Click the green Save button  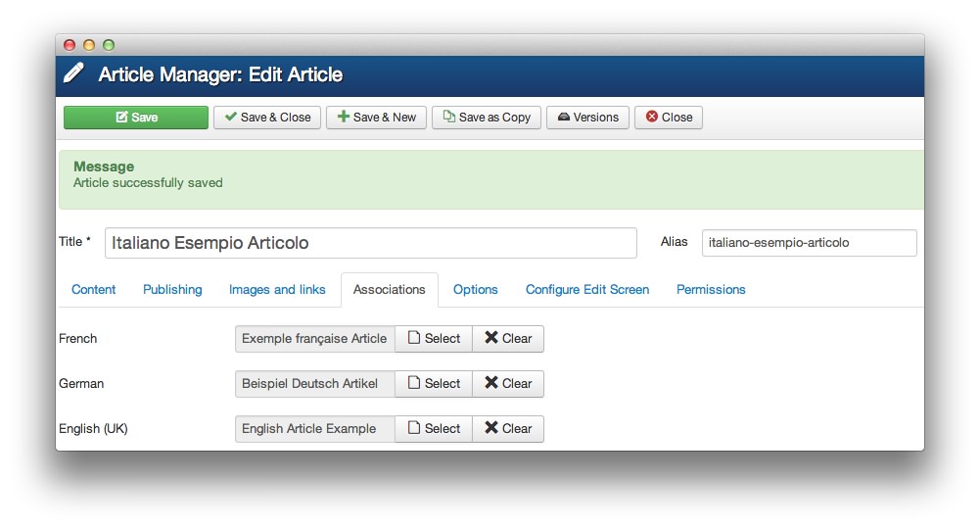point(136,118)
